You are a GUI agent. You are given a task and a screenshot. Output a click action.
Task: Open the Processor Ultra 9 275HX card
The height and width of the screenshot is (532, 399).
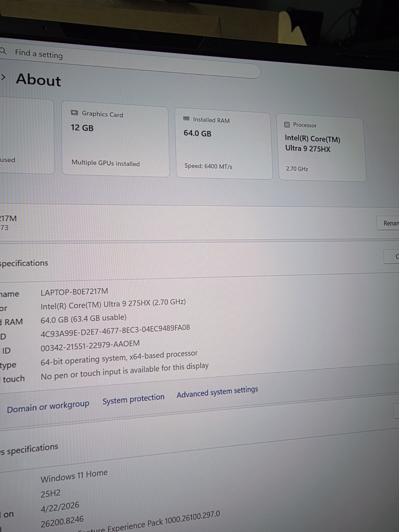pos(321,148)
